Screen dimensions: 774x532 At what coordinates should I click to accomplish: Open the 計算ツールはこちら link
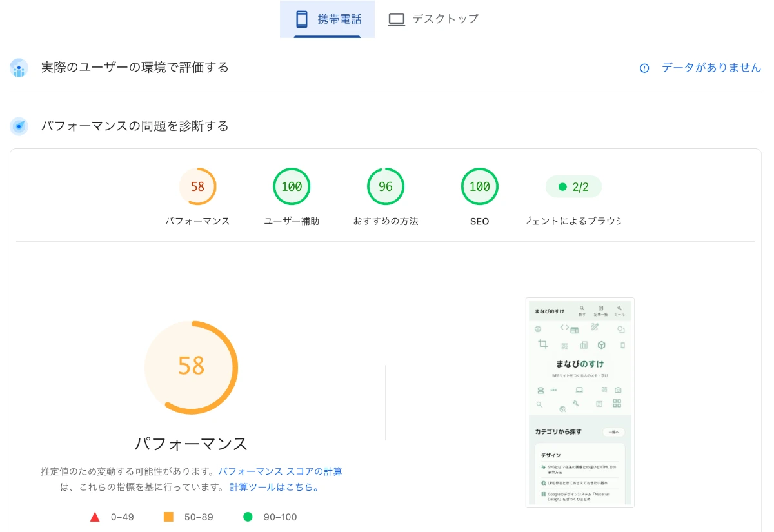pos(275,487)
